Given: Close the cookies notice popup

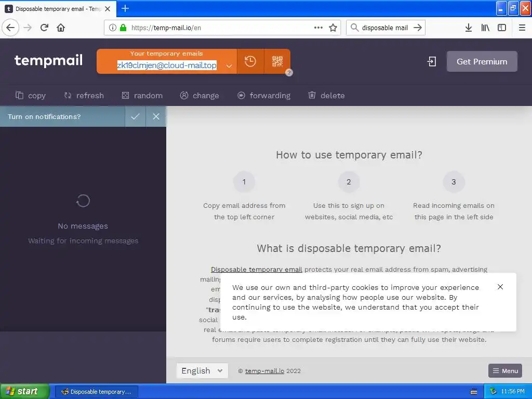Looking at the screenshot, I should [x=500, y=287].
